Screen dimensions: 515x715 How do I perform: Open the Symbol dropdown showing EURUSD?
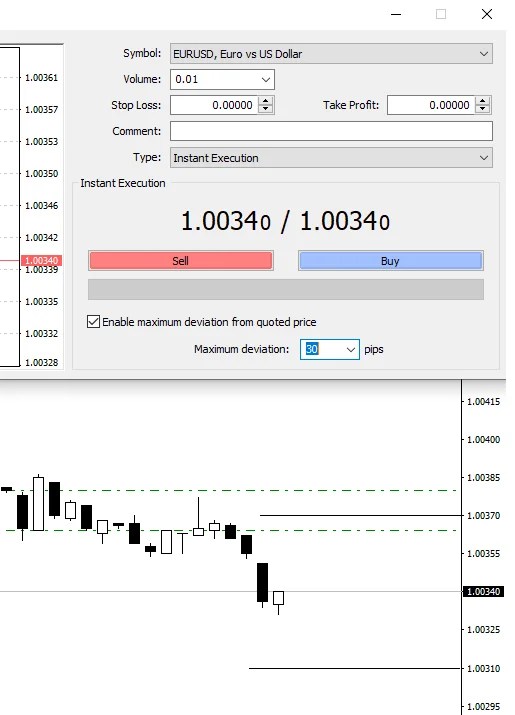tap(331, 54)
